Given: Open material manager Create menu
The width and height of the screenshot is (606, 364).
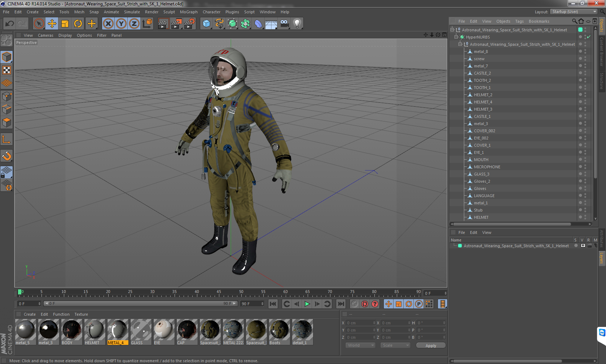Looking at the screenshot, I should click(x=30, y=314).
